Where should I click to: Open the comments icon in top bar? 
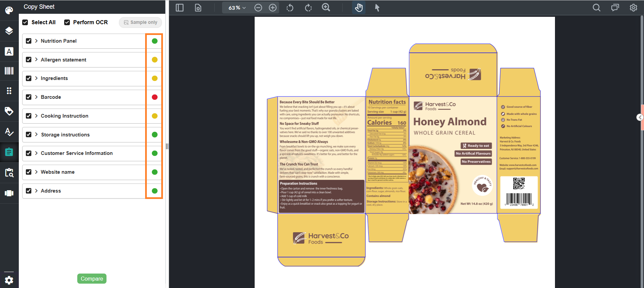tap(615, 7)
